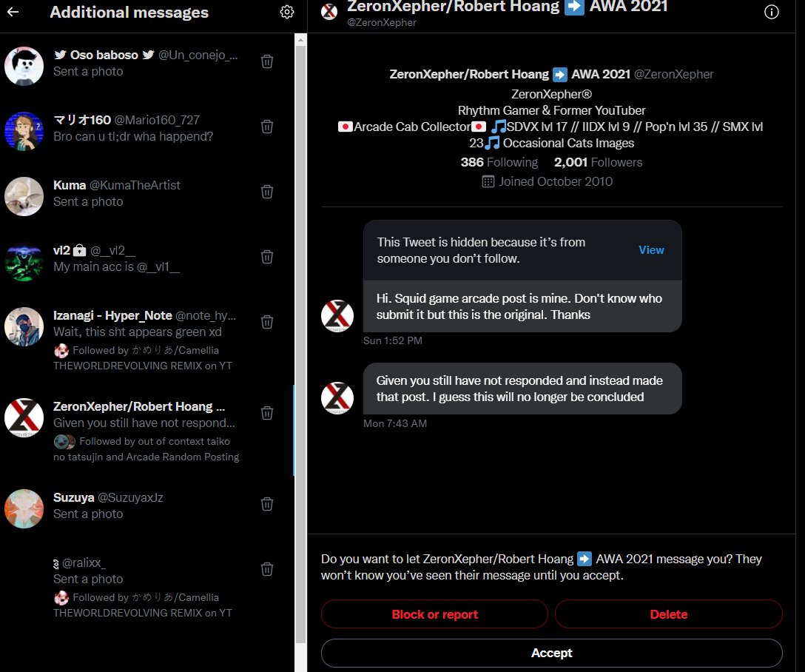Delete the vl2 conversation
Screen dimensions: 805x672
coord(267,257)
